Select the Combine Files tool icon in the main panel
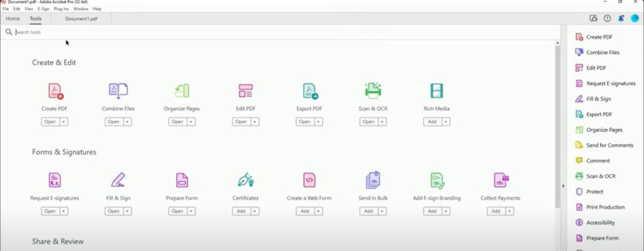Screen dimensions: 644x251 (x=118, y=91)
